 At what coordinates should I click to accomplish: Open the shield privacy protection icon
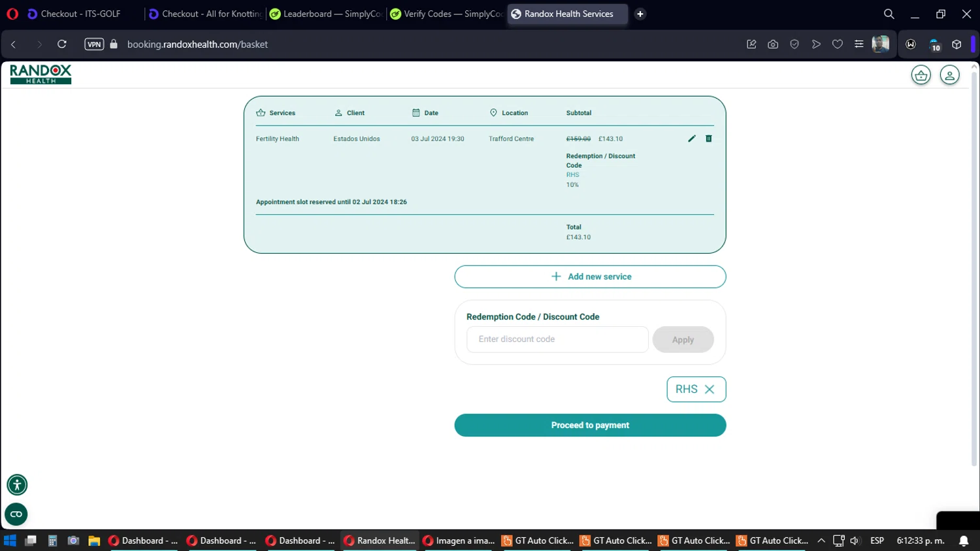794,44
